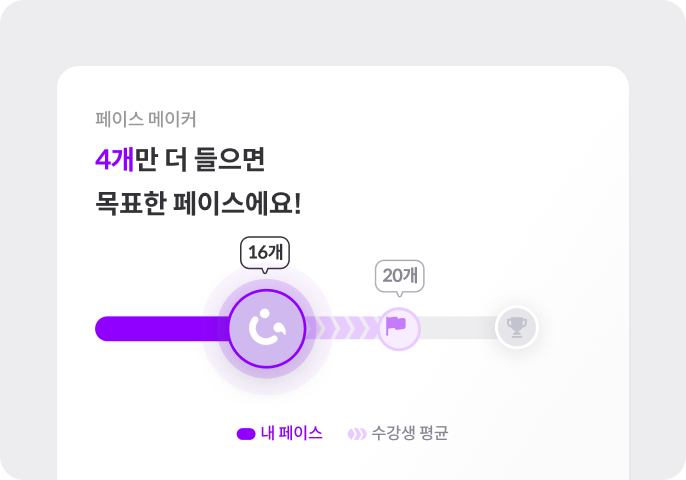Viewport: 686px width, 480px height.
Task: Click the grey trophy icon at the track end
Action: click(517, 327)
